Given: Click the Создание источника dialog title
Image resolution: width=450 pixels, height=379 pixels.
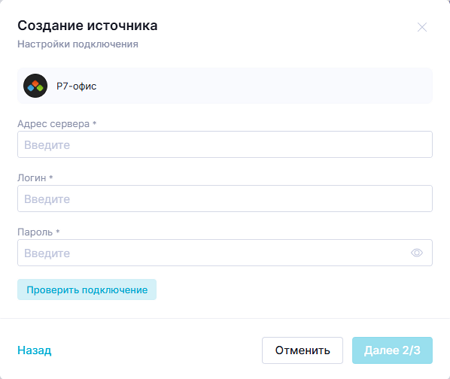Looking at the screenshot, I should point(87,25).
